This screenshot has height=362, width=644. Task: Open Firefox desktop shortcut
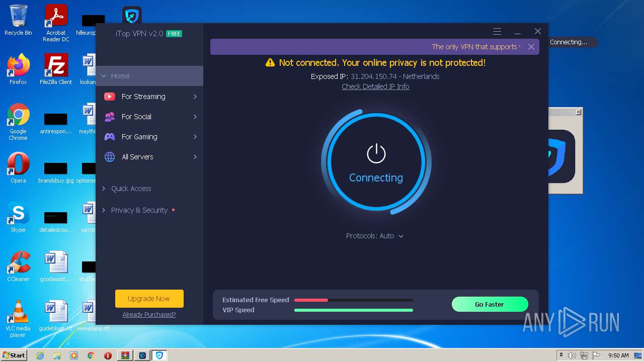point(18,69)
